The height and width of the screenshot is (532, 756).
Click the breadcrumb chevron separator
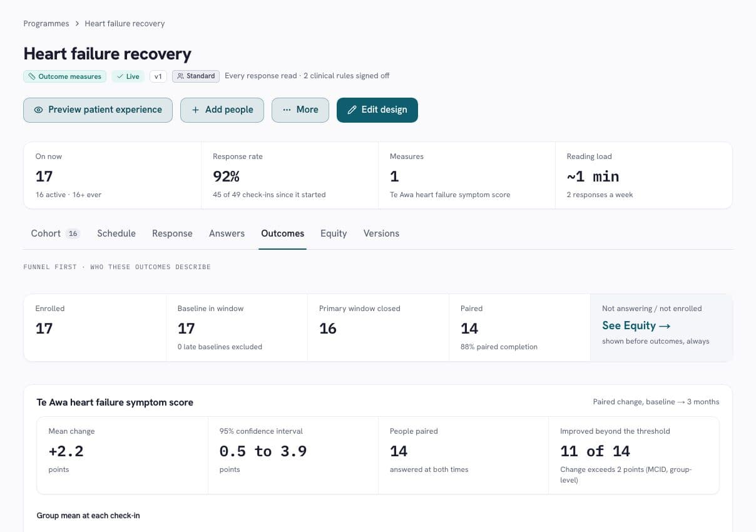click(x=77, y=24)
